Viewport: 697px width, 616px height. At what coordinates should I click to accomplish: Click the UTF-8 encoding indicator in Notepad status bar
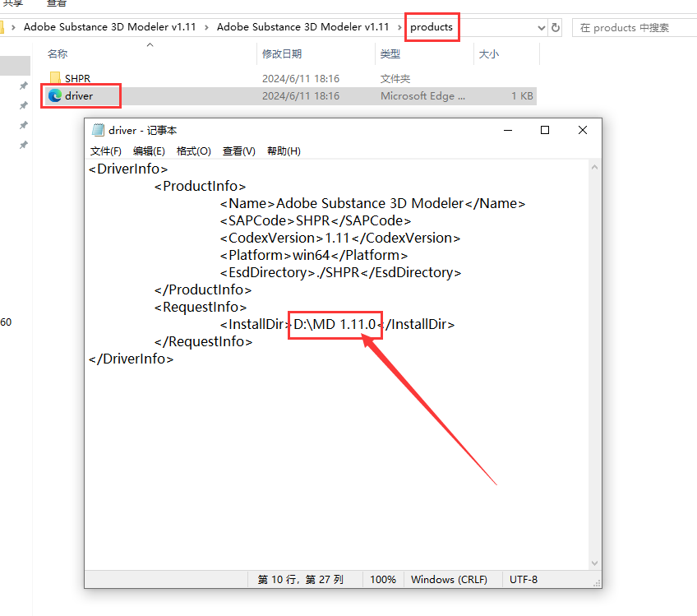(524, 579)
